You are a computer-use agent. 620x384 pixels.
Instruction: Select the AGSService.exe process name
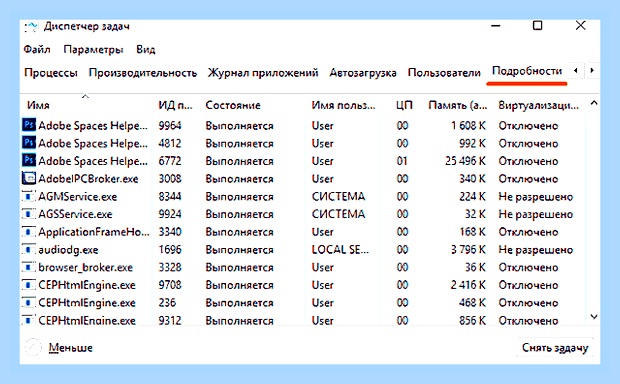(x=75, y=214)
